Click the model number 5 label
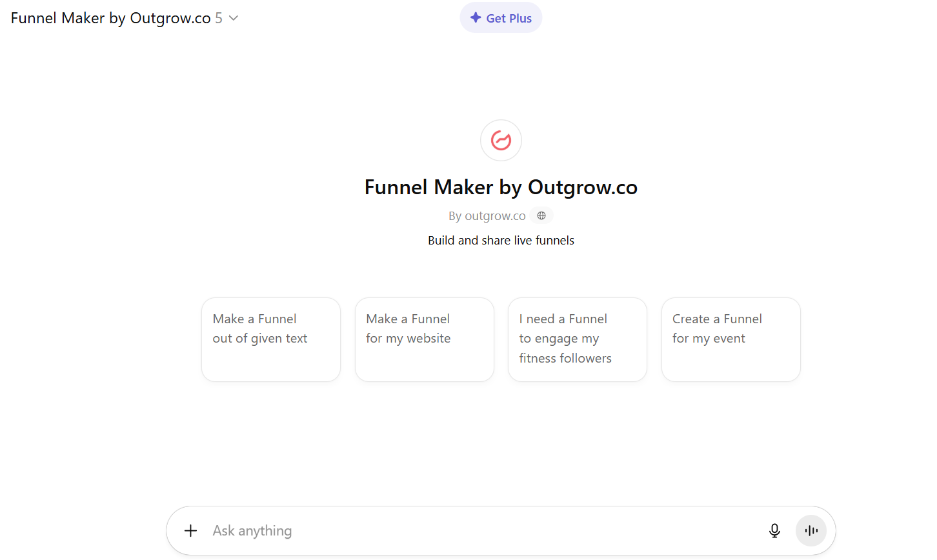 pyautogui.click(x=219, y=18)
